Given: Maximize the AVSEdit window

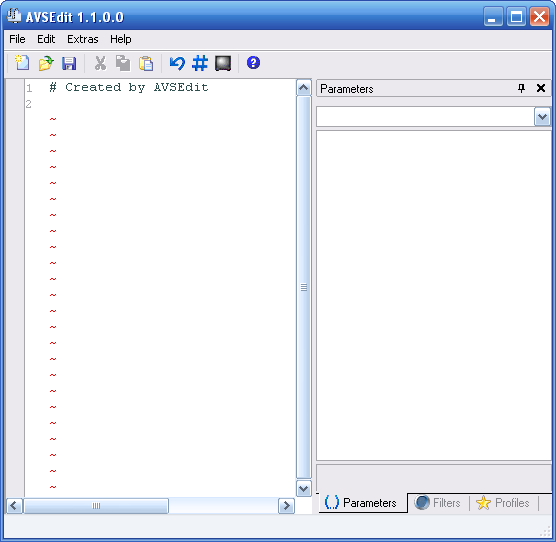Looking at the screenshot, I should point(516,16).
